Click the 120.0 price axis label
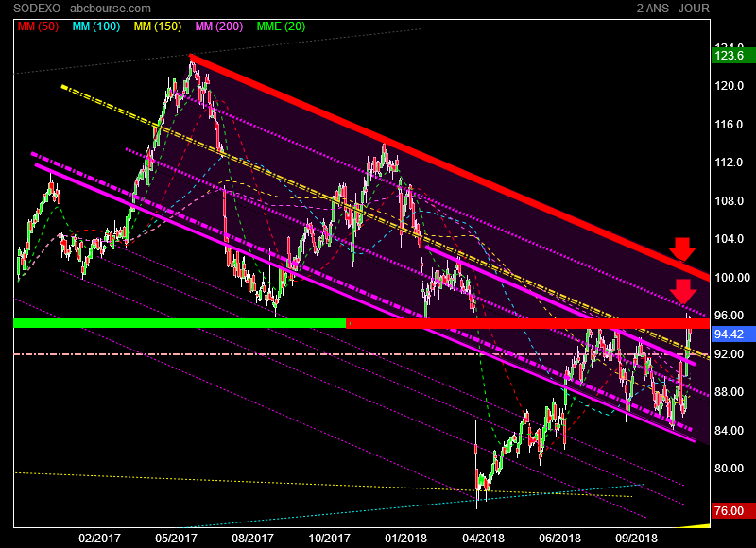 coord(729,86)
